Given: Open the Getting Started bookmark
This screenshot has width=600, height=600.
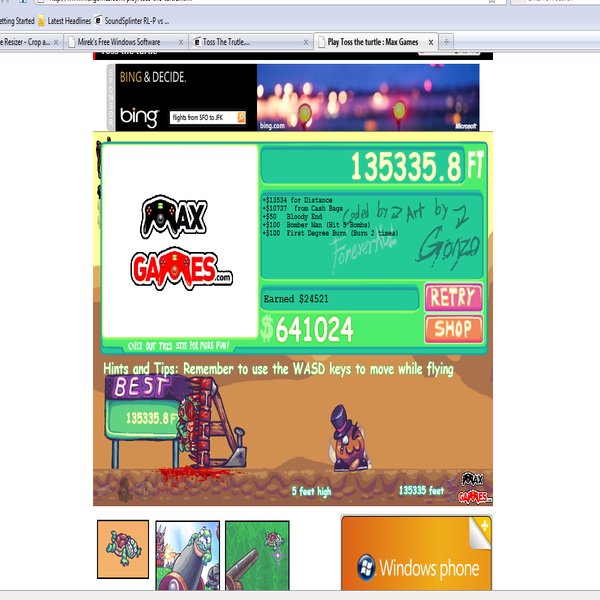Looking at the screenshot, I should click(x=17, y=21).
